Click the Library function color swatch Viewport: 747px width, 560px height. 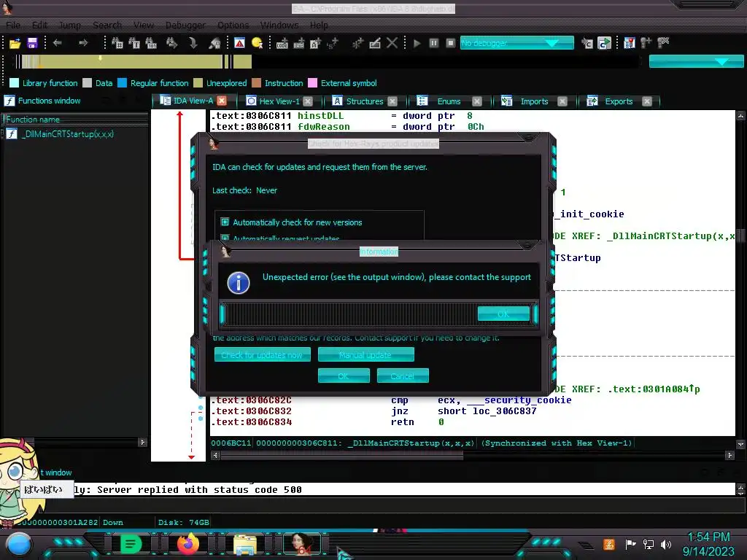click(15, 83)
